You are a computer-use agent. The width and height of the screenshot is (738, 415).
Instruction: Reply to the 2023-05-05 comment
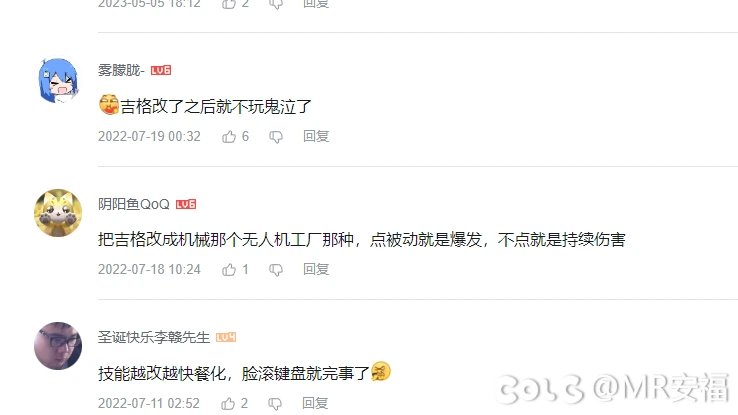pyautogui.click(x=316, y=4)
